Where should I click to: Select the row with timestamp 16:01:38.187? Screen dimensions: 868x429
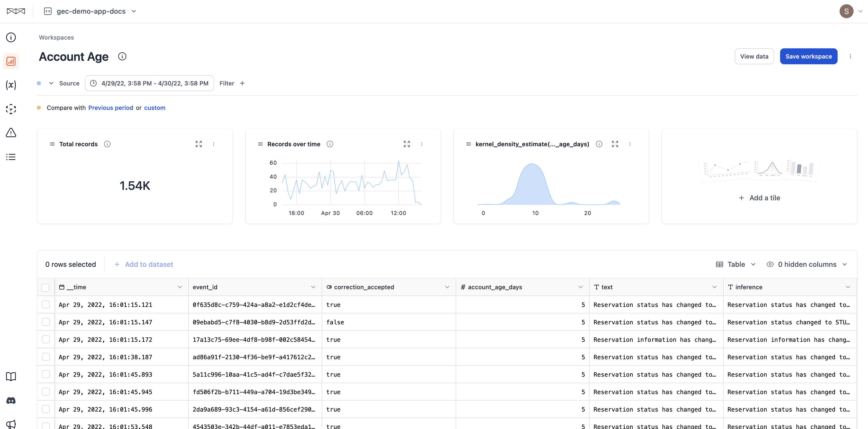click(x=46, y=357)
